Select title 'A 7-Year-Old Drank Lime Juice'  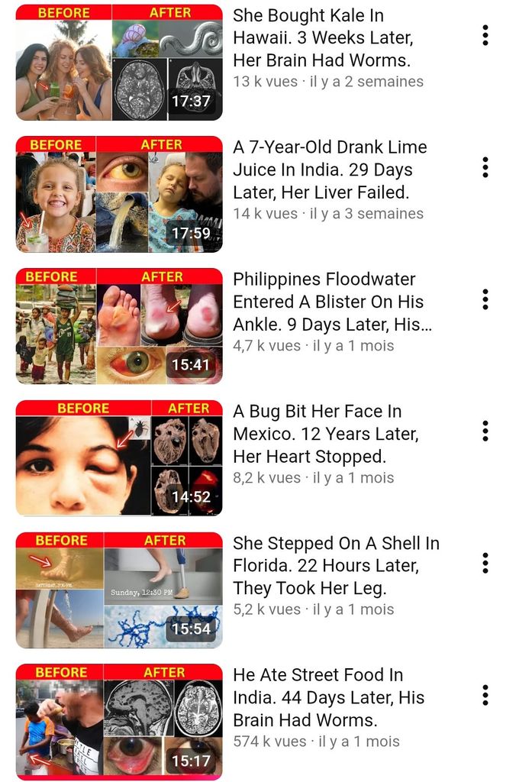[330, 170]
